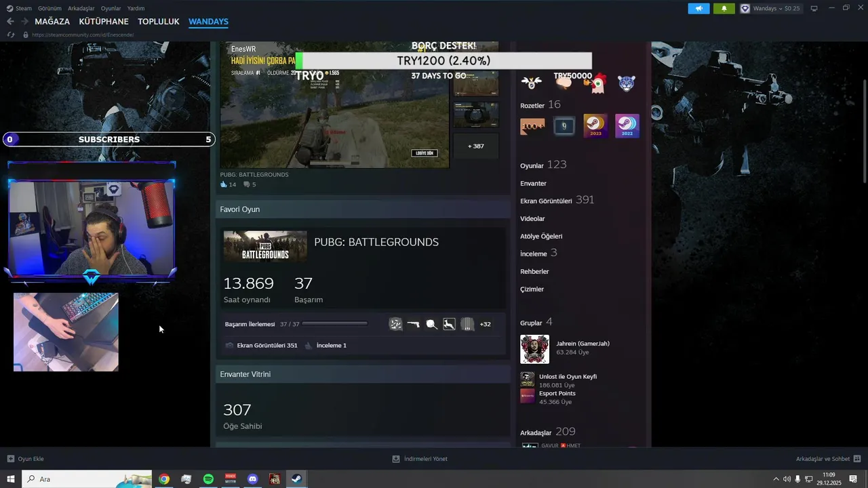Open the green notifications bell
The height and width of the screenshot is (488, 868).
724,8
